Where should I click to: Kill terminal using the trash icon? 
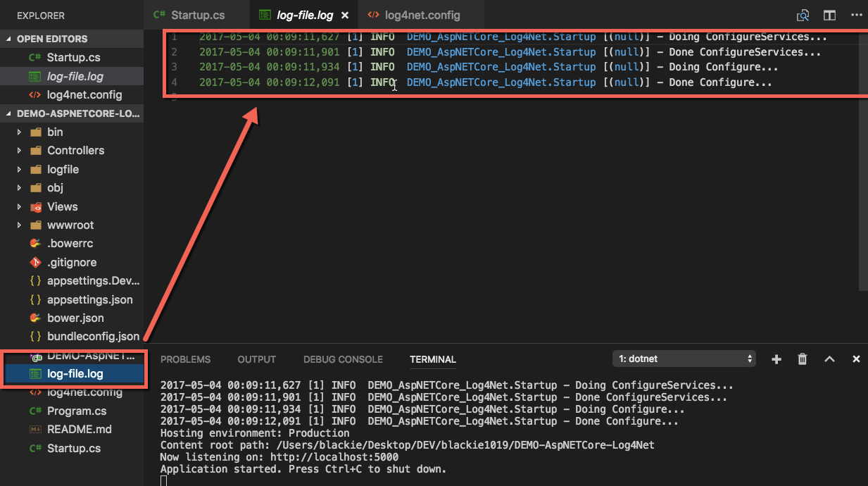pyautogui.click(x=803, y=359)
